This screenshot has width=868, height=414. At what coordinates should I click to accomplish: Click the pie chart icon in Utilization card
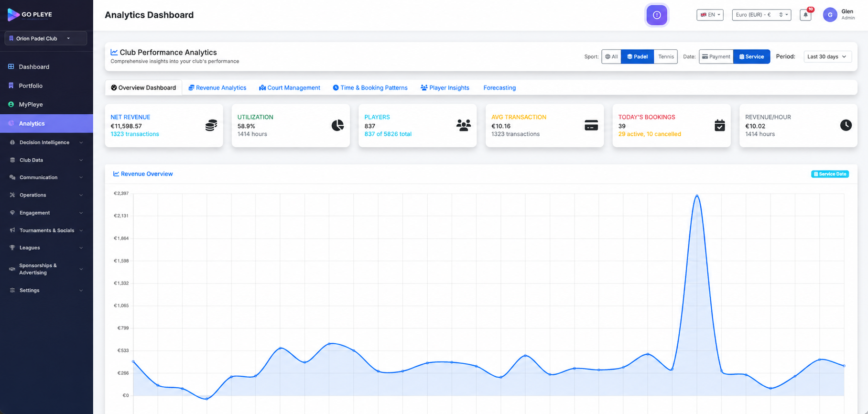[x=337, y=125]
